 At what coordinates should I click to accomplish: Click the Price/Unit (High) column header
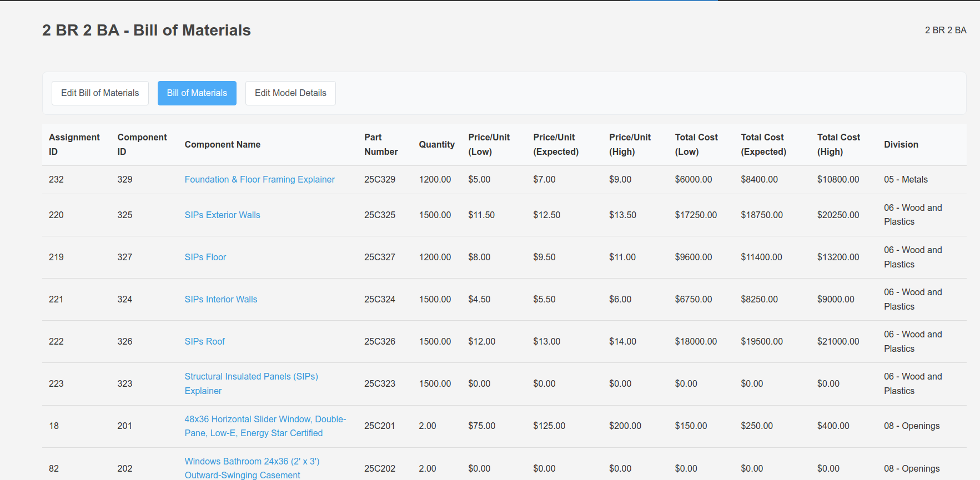point(630,145)
